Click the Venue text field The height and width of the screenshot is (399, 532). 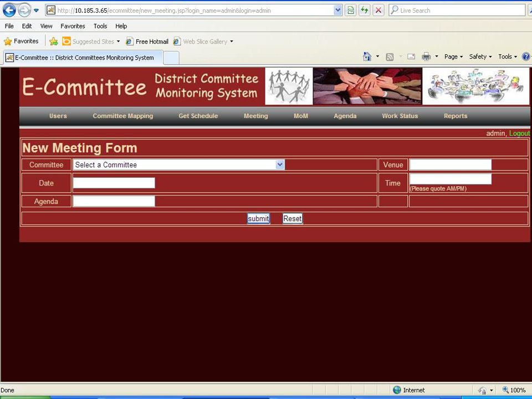coord(451,165)
